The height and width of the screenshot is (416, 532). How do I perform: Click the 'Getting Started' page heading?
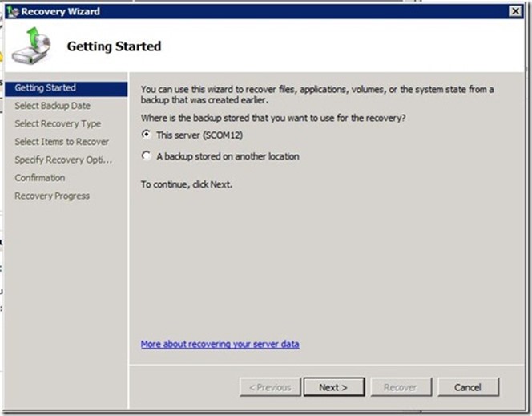[114, 46]
